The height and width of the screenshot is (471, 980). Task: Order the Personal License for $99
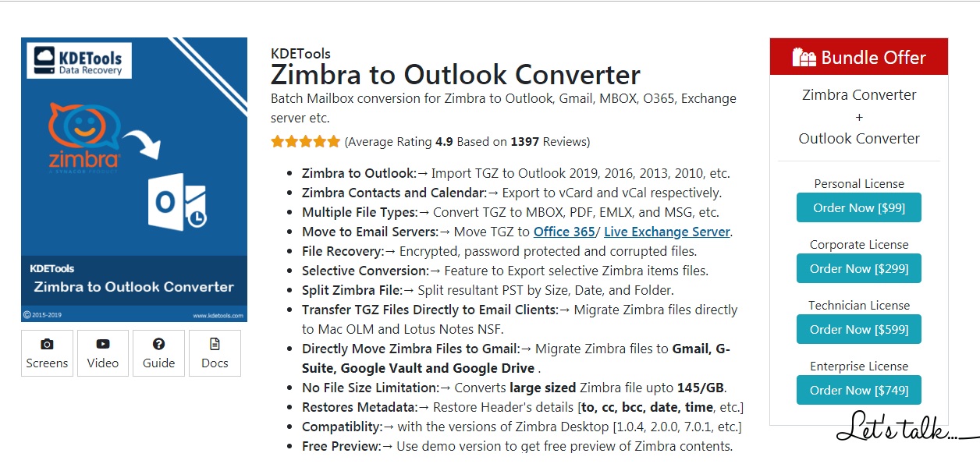pos(858,207)
